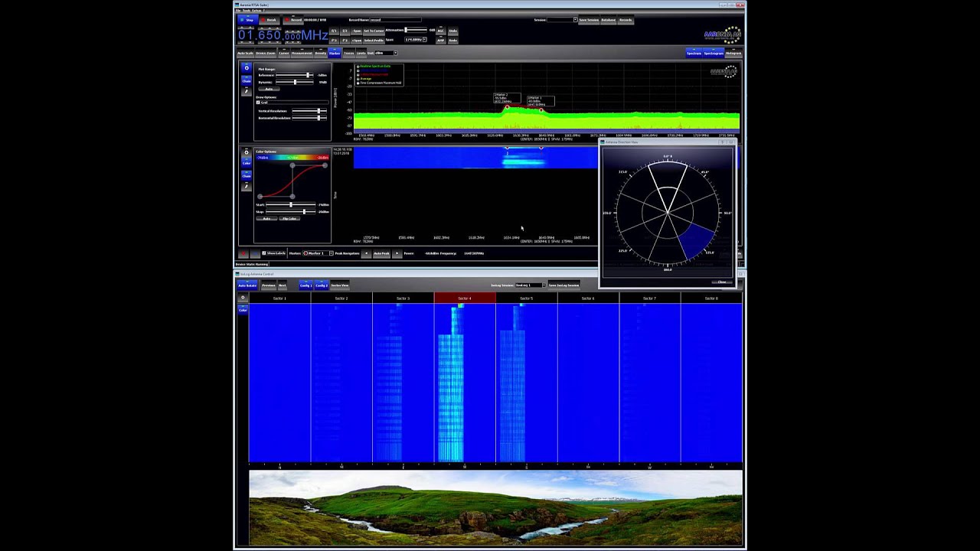Image resolution: width=980 pixels, height=551 pixels.
Task: Select the Cursor toolbar tab
Action: pos(284,53)
